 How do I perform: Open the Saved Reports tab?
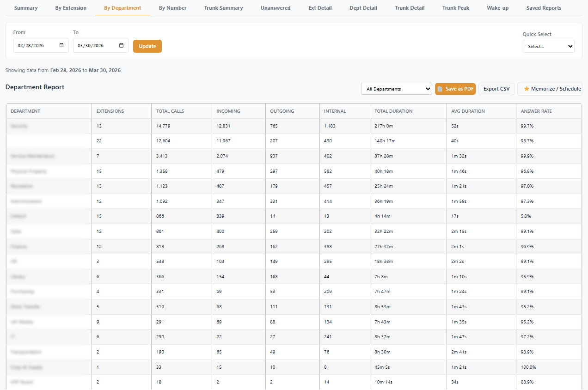point(544,8)
